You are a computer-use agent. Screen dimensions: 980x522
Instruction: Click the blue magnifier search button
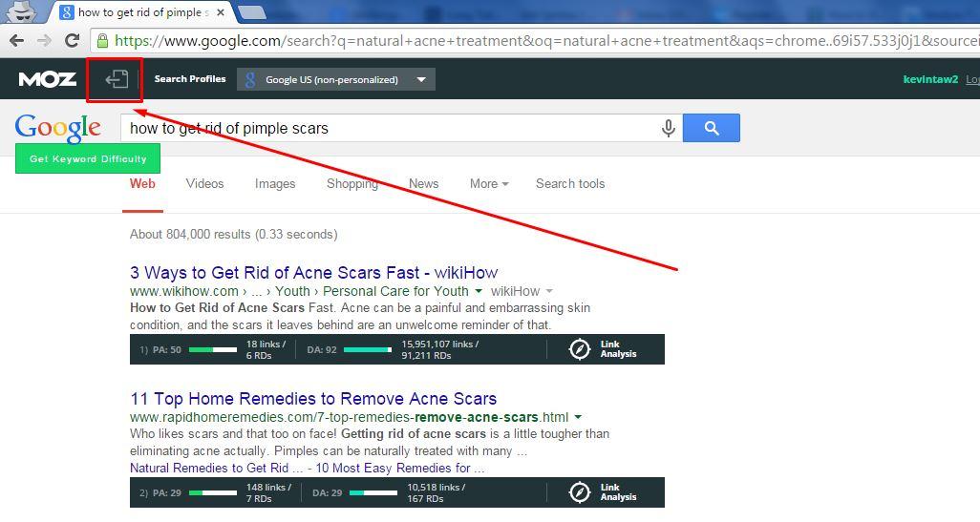coord(712,128)
